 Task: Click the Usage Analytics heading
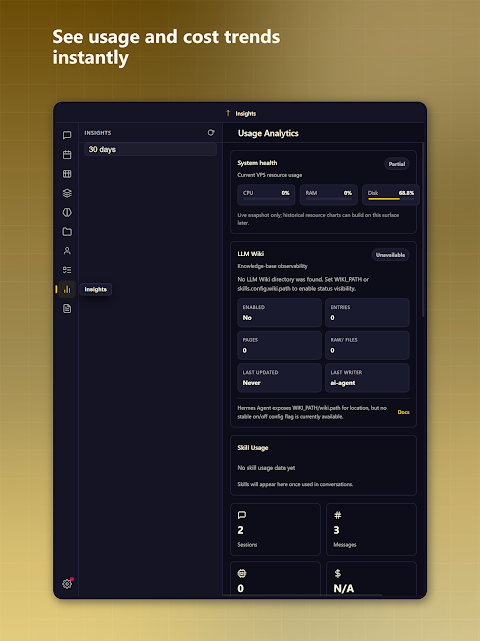click(268, 133)
